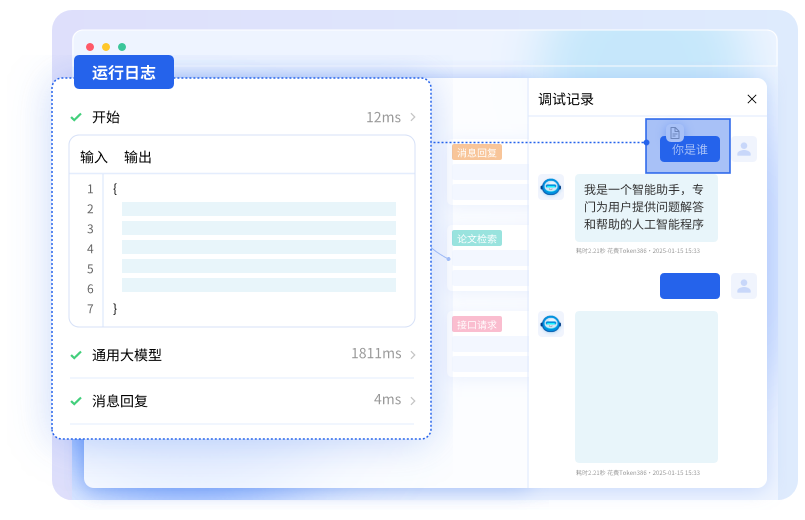Select the pink 接口请求 node tag
Image resolution: width=805 pixels, height=520 pixels.
[x=477, y=324]
